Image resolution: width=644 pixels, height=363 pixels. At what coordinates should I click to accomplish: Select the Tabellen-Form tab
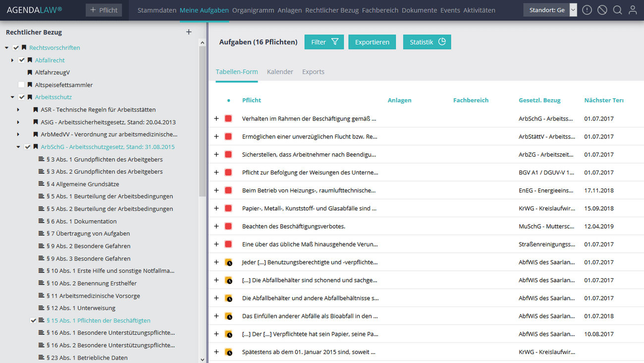(237, 71)
